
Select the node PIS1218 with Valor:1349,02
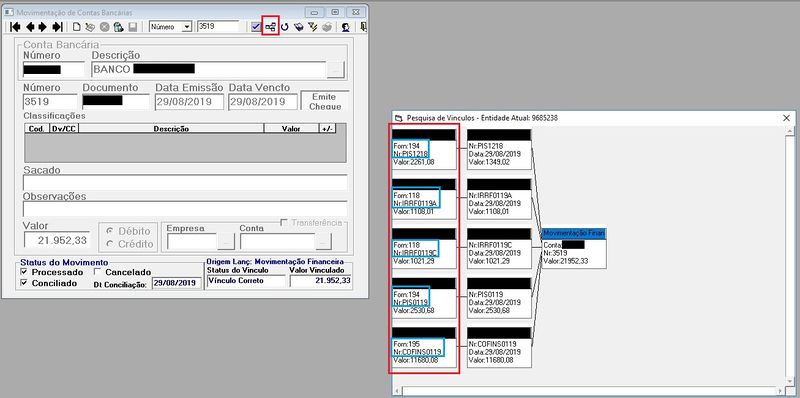point(499,150)
